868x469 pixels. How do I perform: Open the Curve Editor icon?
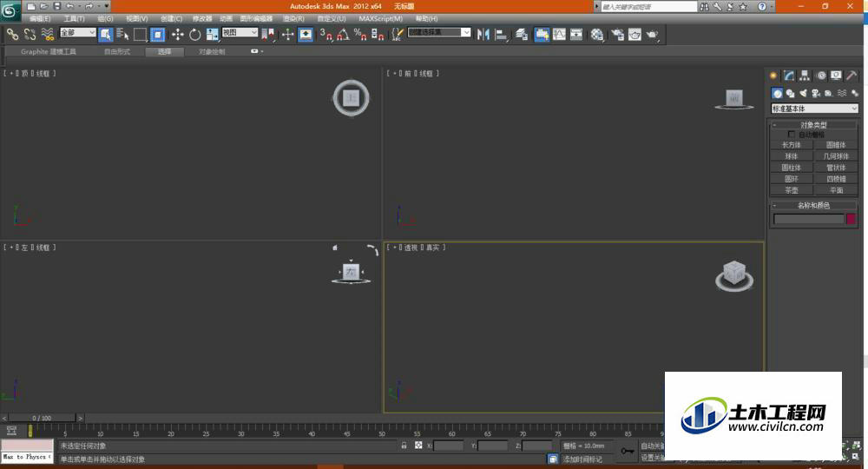[x=559, y=35]
